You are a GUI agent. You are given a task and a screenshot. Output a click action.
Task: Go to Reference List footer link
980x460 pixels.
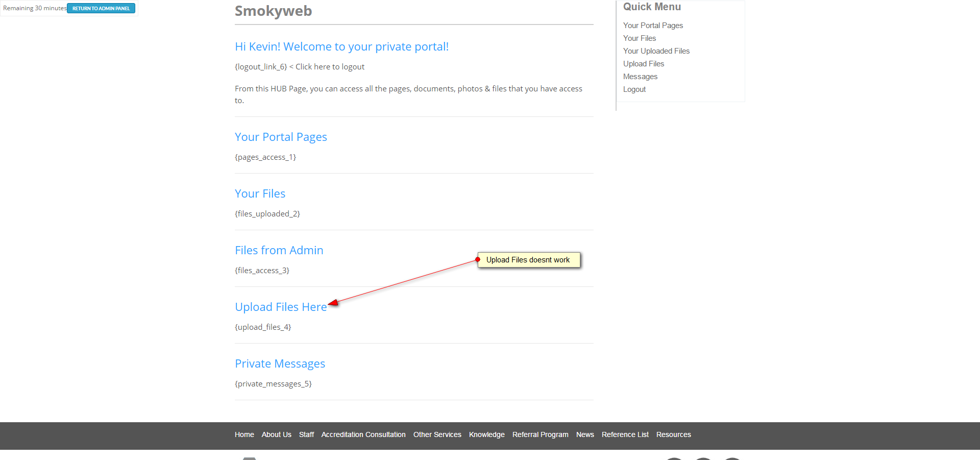point(625,434)
